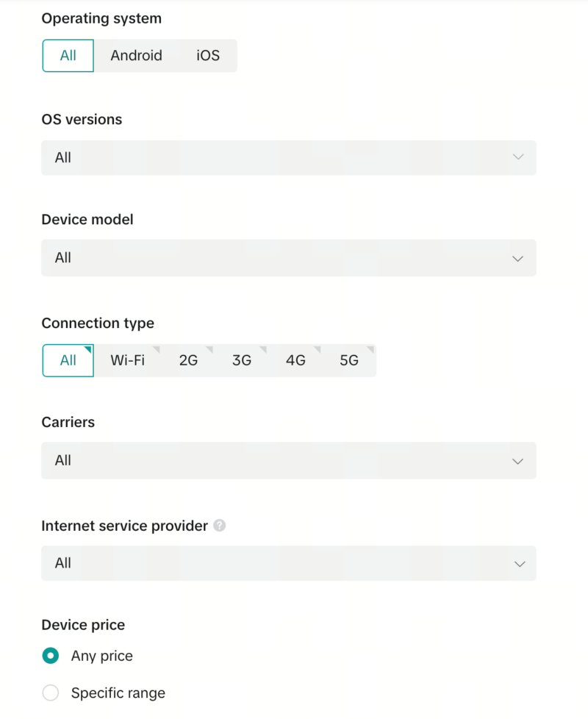
Task: Open the OS versions dropdown chevron
Action: pyautogui.click(x=517, y=157)
